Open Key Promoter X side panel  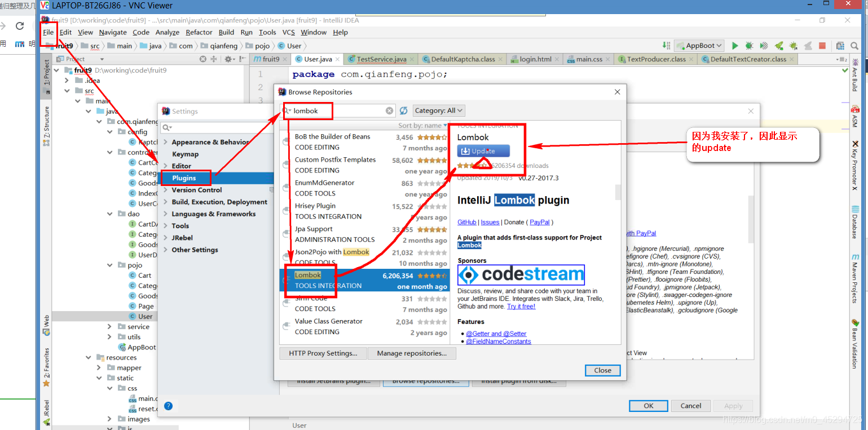[855, 166]
